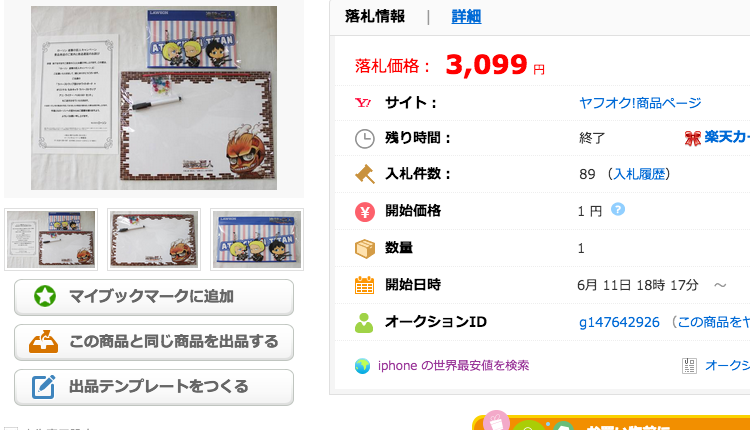Screen dimensions: 750x430
Task: Click the red ribbon Rakuten card icon
Action: (692, 138)
